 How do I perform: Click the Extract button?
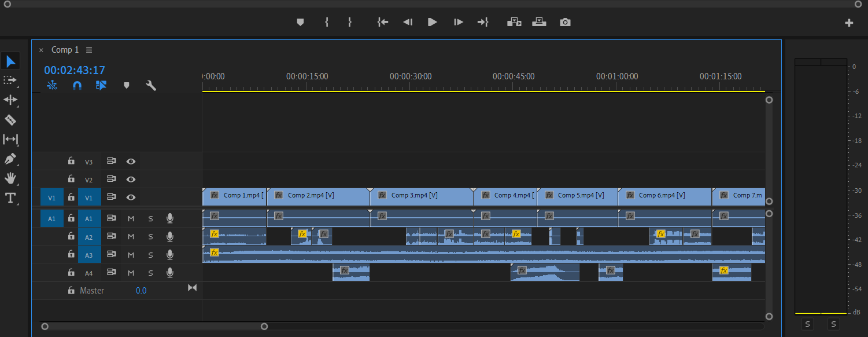(539, 22)
